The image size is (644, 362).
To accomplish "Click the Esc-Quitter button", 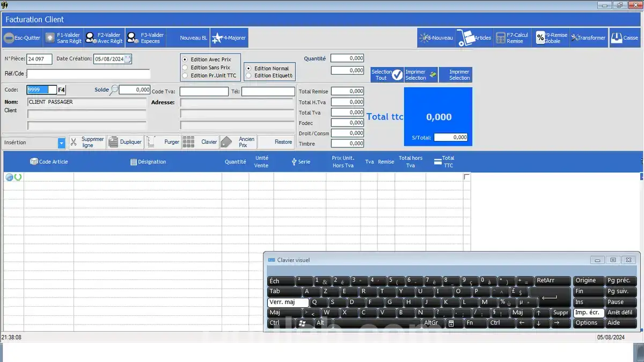I will pyautogui.click(x=21, y=38).
